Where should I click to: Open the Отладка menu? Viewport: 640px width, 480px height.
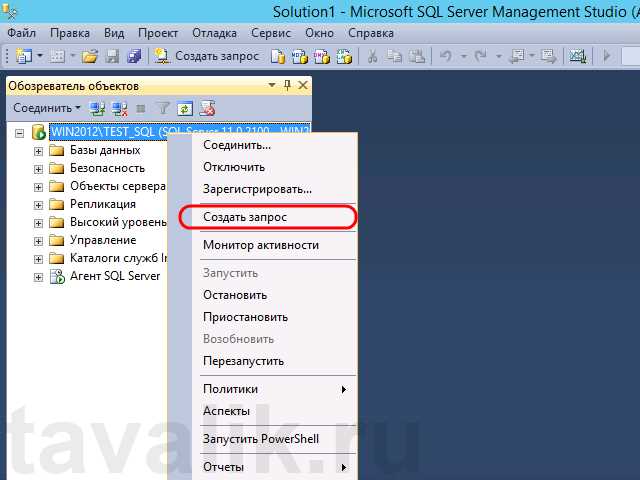(214, 33)
